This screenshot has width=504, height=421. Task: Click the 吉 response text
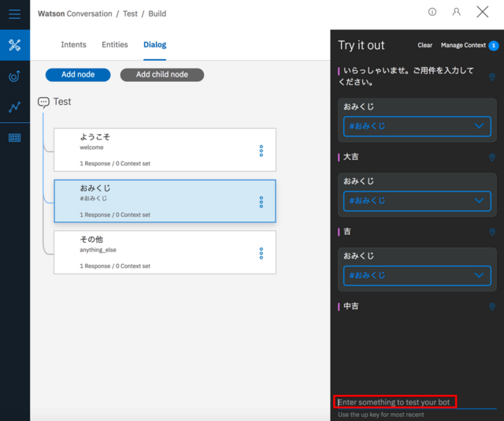tap(347, 232)
